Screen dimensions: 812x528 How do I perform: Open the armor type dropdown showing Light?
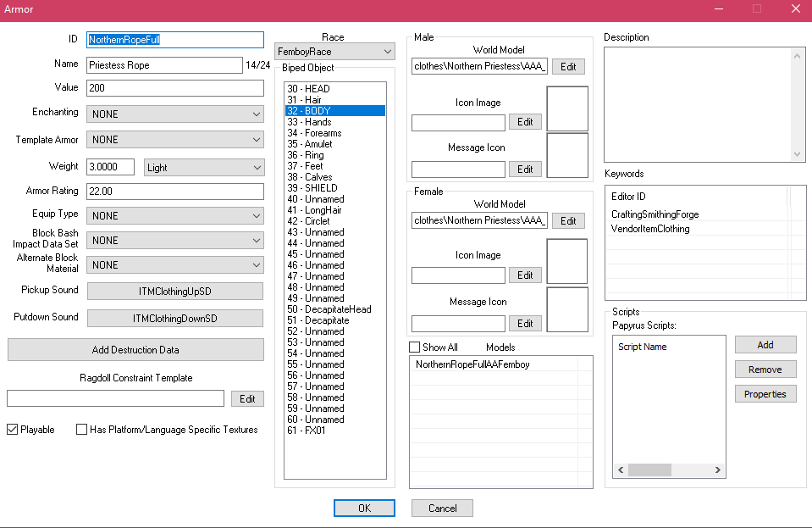tap(204, 167)
